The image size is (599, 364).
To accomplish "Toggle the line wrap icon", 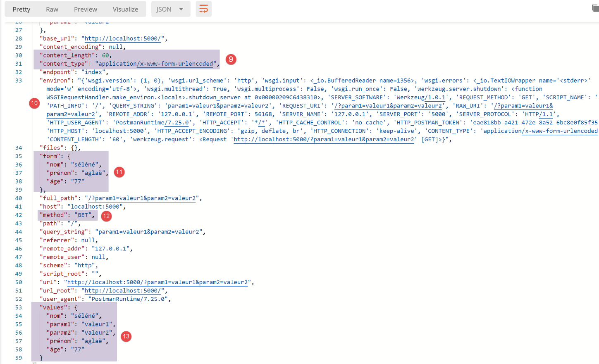I will point(203,9).
